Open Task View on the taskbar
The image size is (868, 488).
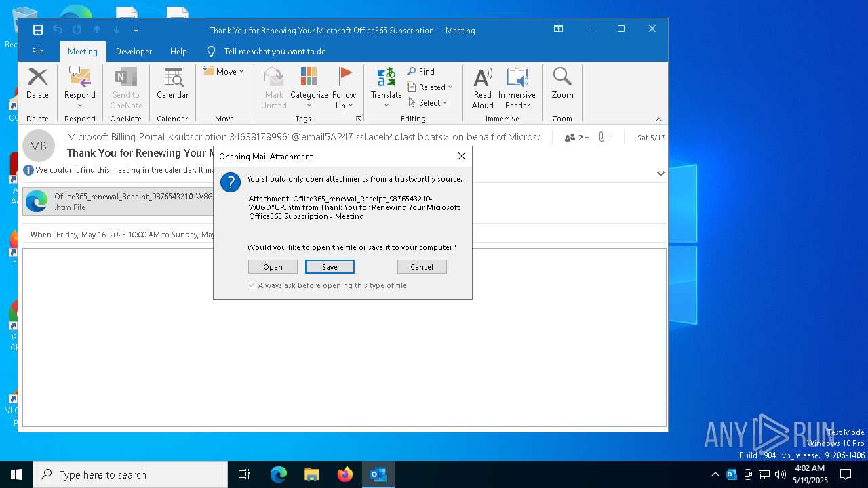244,474
